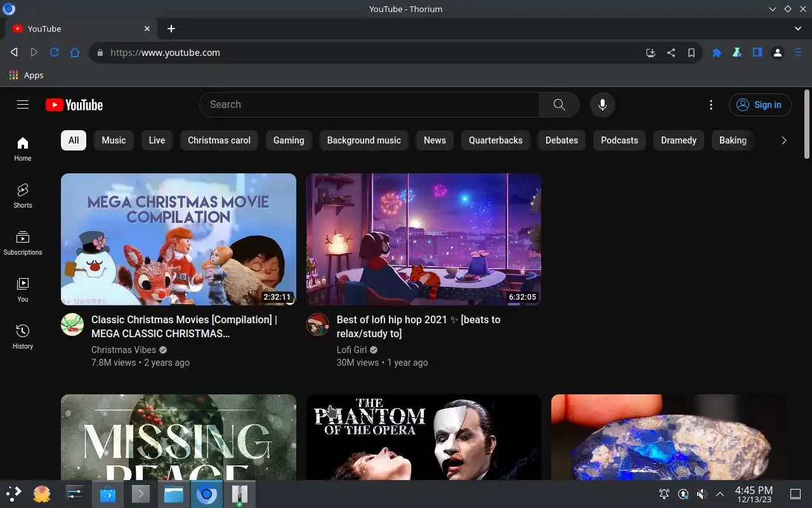
Task: Close the YouTube tab
Action: pos(147,29)
